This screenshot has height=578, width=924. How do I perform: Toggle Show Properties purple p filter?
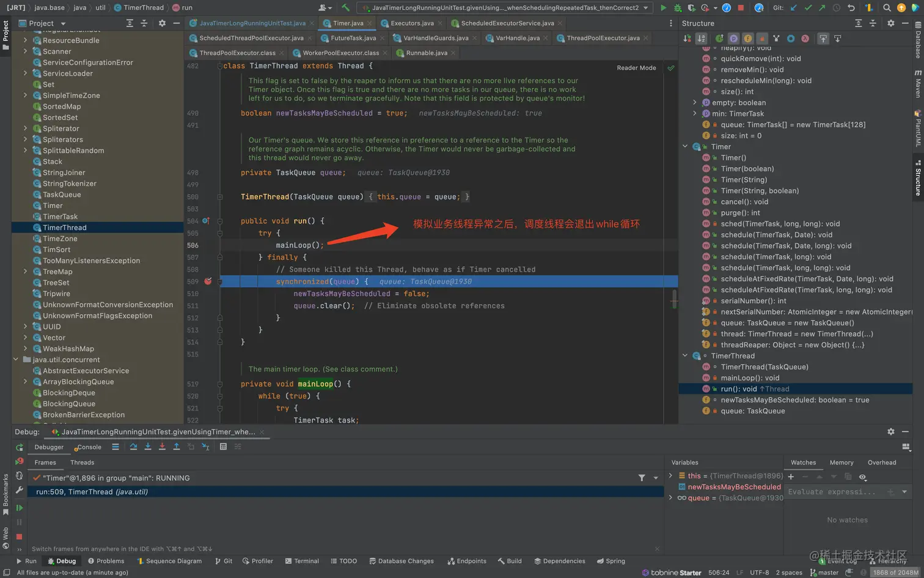click(x=733, y=39)
